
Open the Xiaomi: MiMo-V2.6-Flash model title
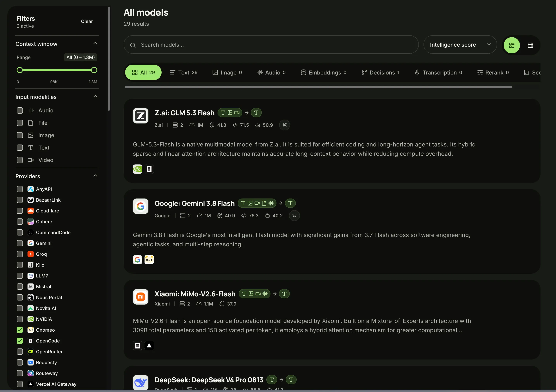click(x=195, y=294)
